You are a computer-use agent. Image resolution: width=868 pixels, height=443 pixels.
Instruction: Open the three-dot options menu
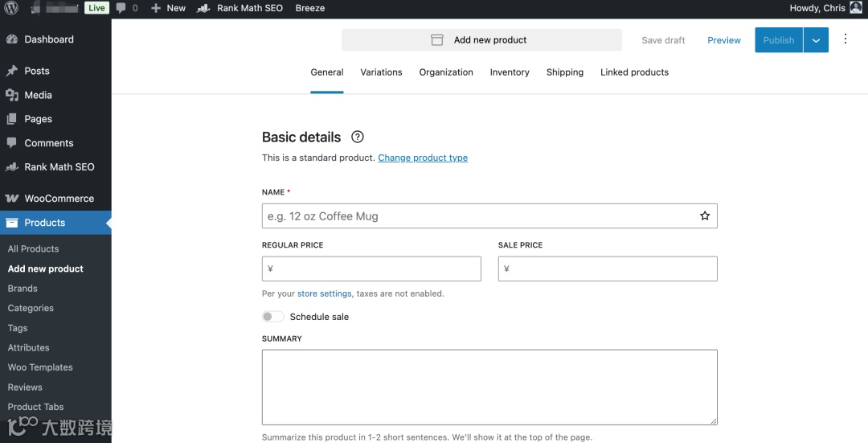845,39
